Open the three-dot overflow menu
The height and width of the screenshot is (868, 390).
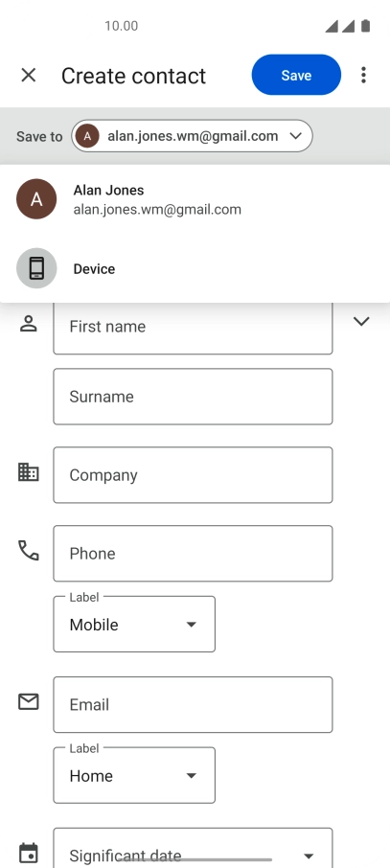363,75
